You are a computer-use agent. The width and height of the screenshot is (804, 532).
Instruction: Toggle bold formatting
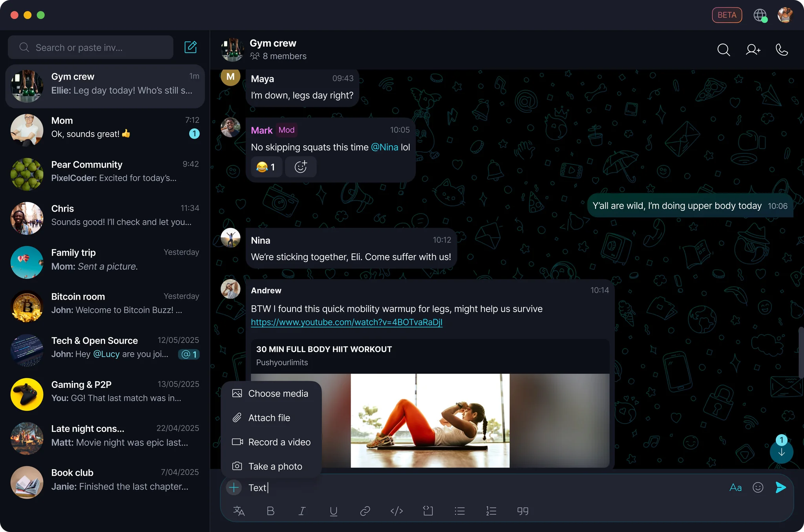tap(270, 511)
